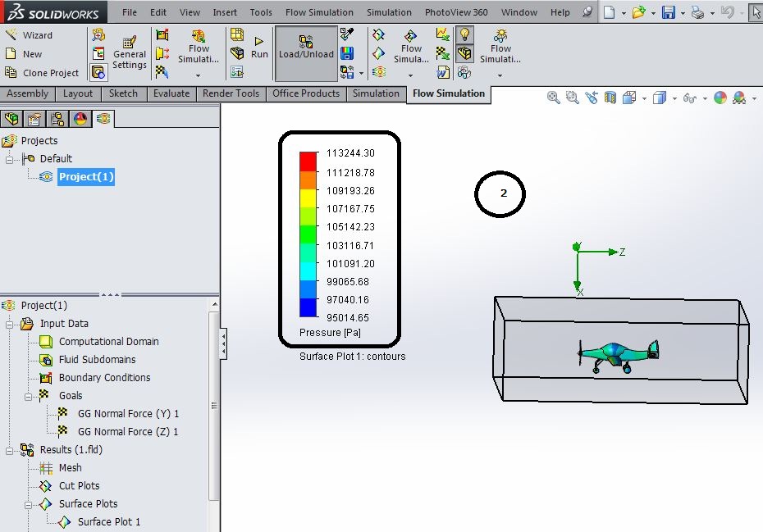This screenshot has width=763, height=532.
Task: Click the airplane model in the viewport
Action: coord(618,356)
